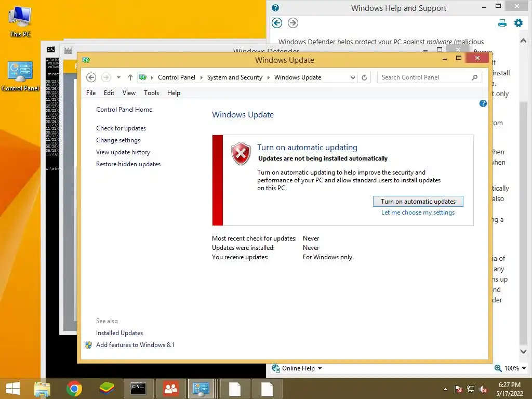
Task: Open the View menu
Action: [129, 93]
